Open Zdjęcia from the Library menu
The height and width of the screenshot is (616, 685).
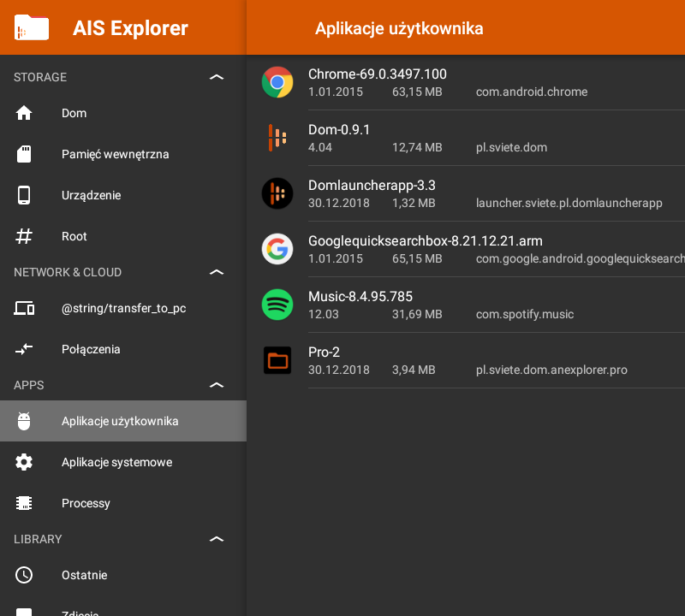(x=81, y=612)
